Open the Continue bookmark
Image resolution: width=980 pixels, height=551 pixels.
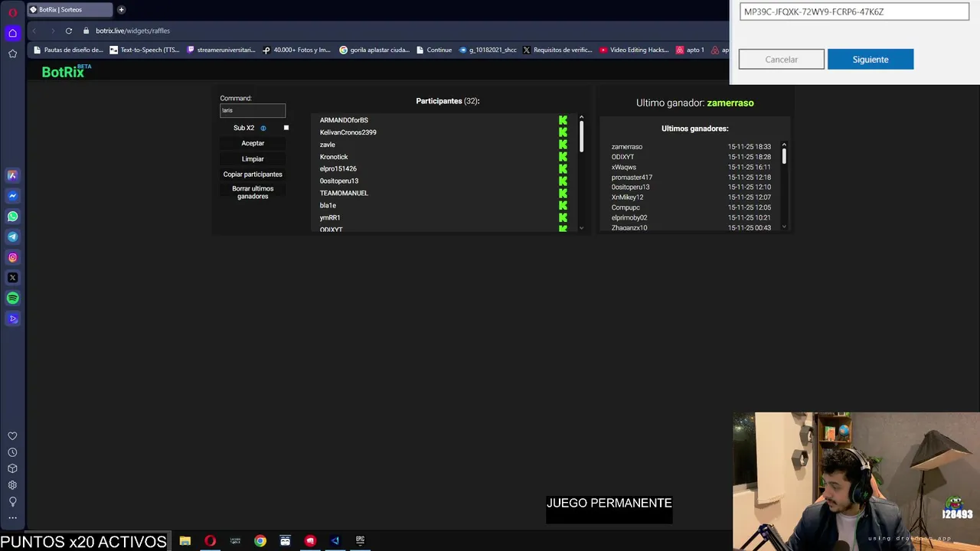[434, 50]
